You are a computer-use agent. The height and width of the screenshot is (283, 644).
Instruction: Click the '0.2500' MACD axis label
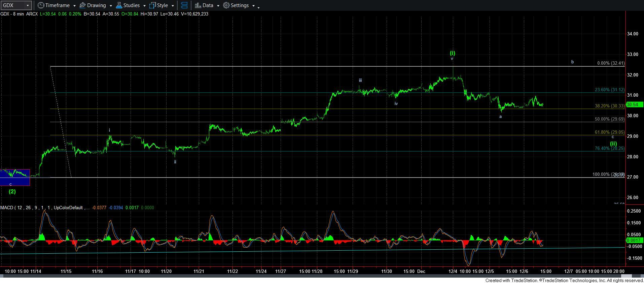[x=634, y=211]
